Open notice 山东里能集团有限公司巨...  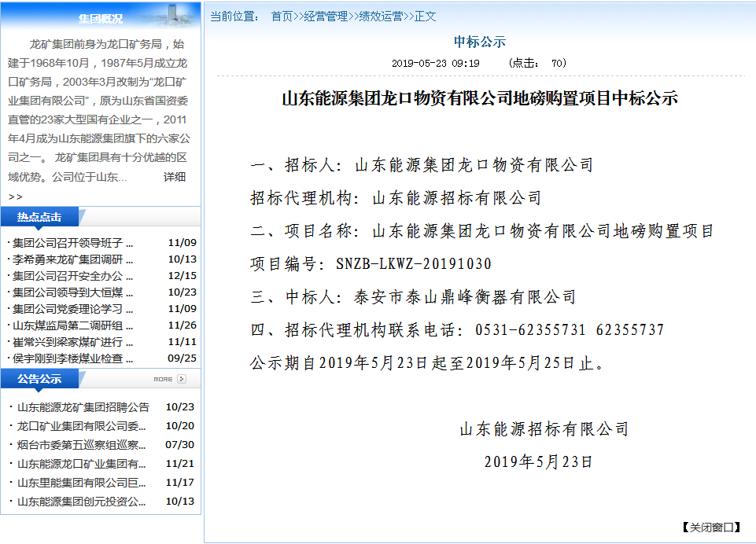pos(82,483)
